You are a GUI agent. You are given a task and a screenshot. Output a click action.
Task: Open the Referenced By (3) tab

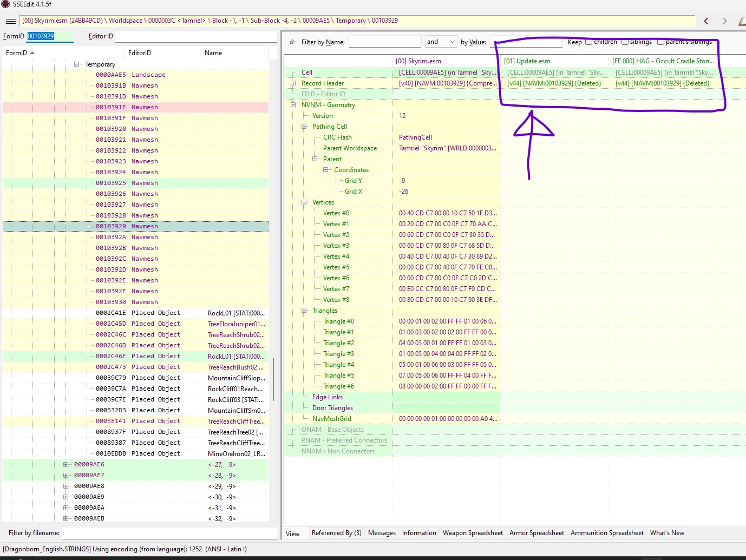click(x=336, y=533)
